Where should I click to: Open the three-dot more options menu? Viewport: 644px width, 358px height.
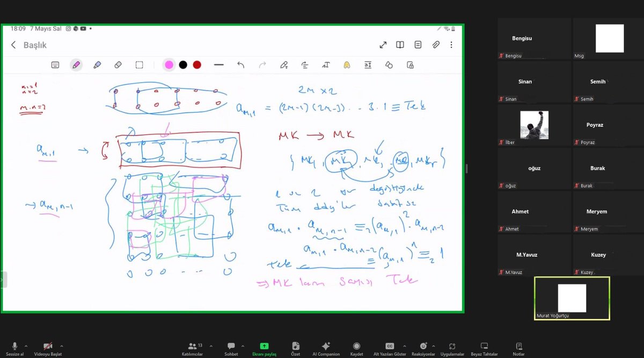[x=451, y=45]
